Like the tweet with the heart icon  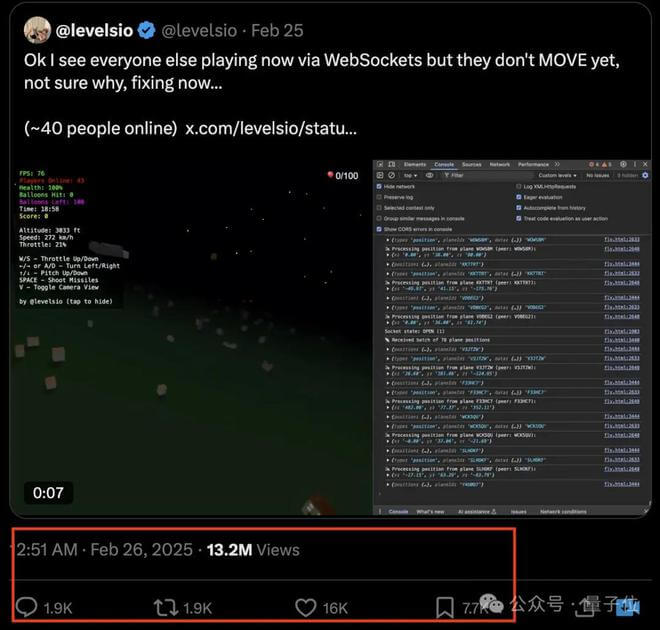[x=306, y=608]
